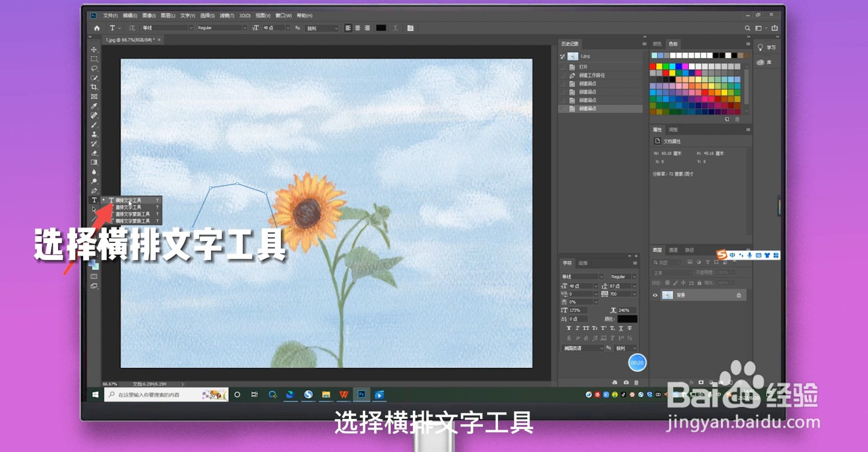
Task: Click Windows search box in taskbar
Action: [166, 395]
